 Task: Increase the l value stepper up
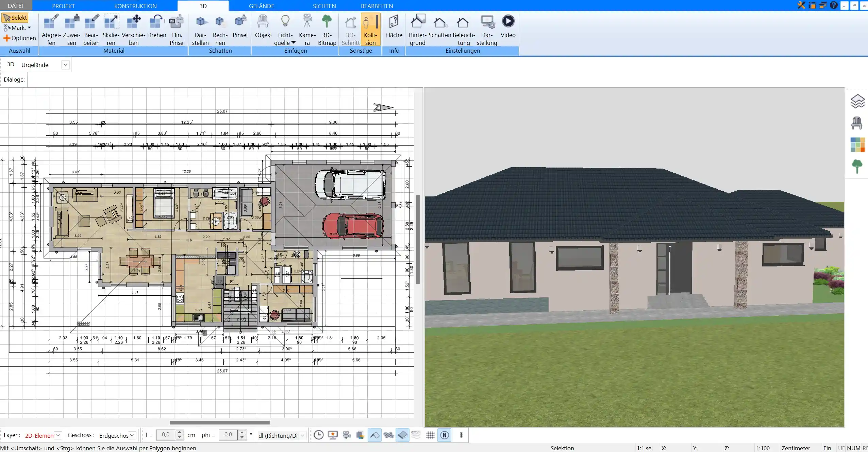tap(180, 433)
